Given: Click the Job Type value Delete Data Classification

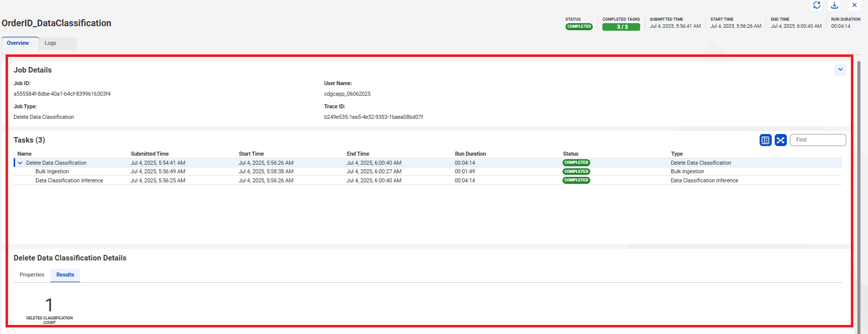Looking at the screenshot, I should click(44, 117).
